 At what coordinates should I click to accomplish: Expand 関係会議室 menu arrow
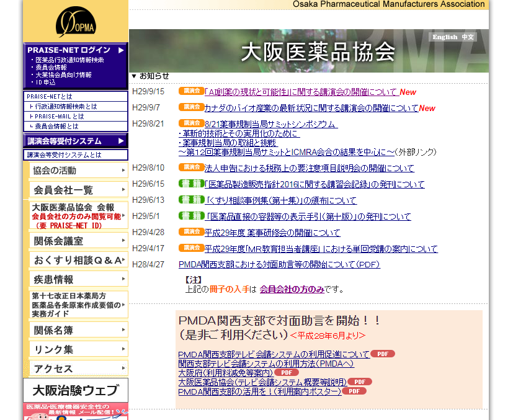pyautogui.click(x=123, y=241)
